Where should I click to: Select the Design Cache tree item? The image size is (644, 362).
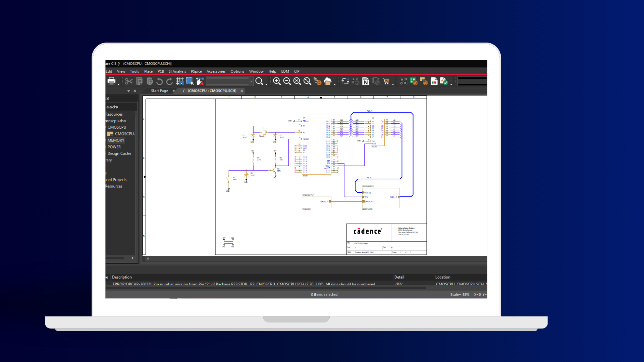[119, 154]
